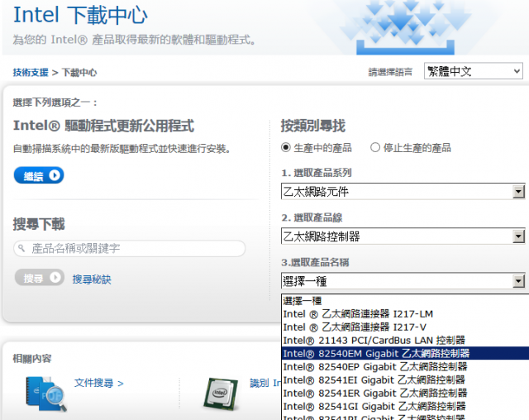Open the 技術支援 breadcrumb link
The image size is (529, 420).
pos(31,72)
